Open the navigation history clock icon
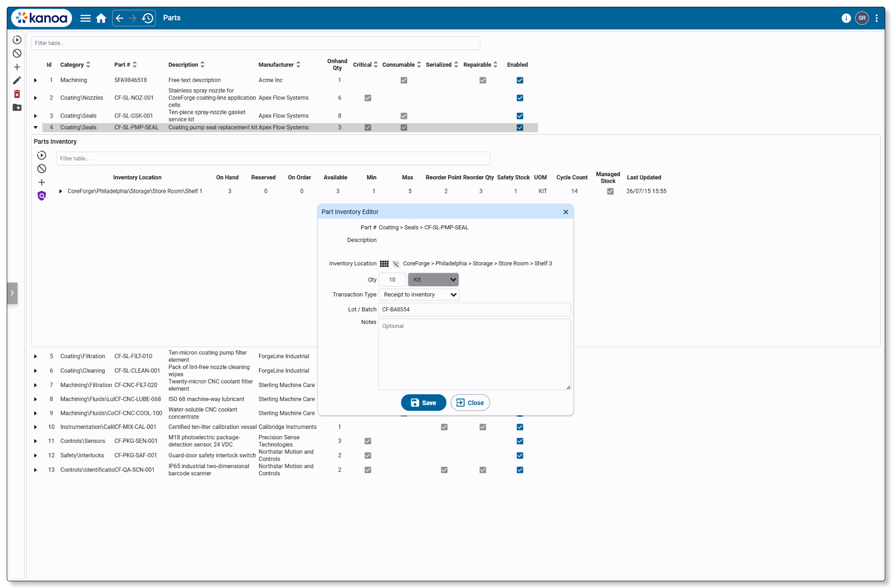The height and width of the screenshot is (588, 892). pyautogui.click(x=147, y=18)
